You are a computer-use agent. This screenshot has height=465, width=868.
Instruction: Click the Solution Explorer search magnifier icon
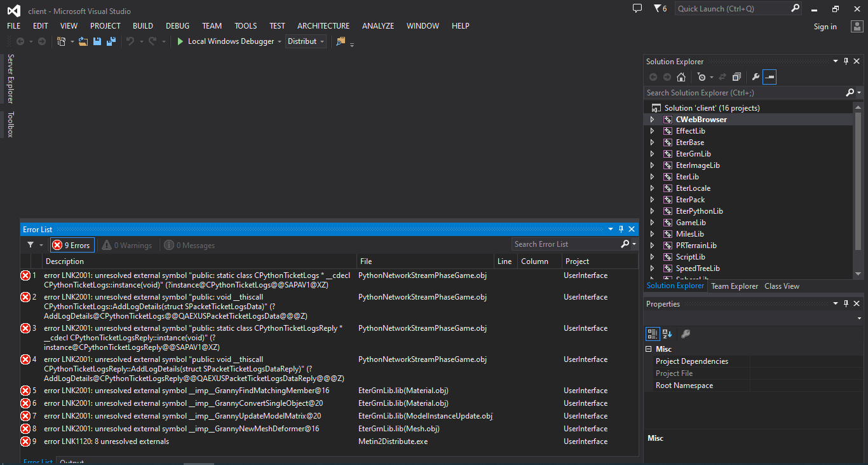click(850, 92)
